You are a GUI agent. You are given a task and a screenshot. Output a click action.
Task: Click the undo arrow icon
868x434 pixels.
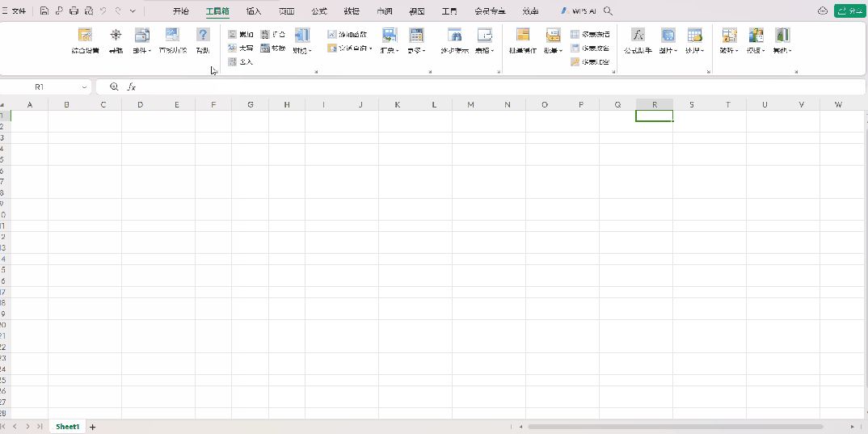coord(103,11)
